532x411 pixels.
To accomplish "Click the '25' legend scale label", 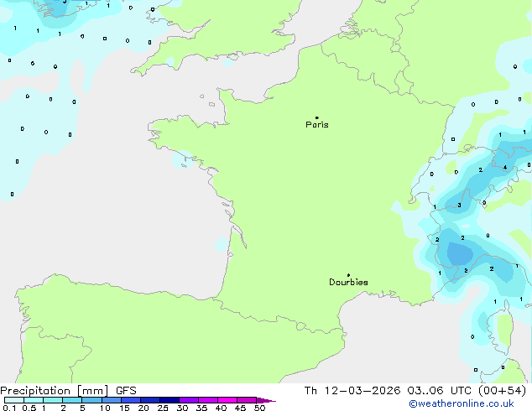I will coord(163,408).
